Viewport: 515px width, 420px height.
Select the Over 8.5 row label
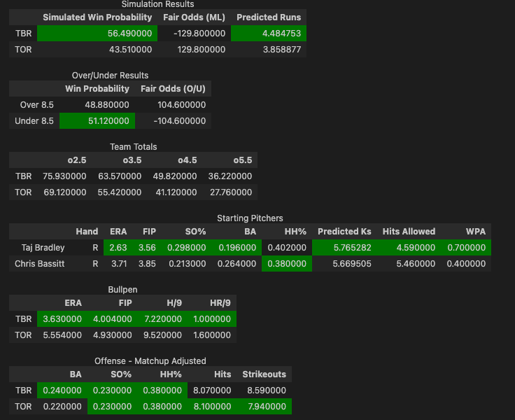37,105
